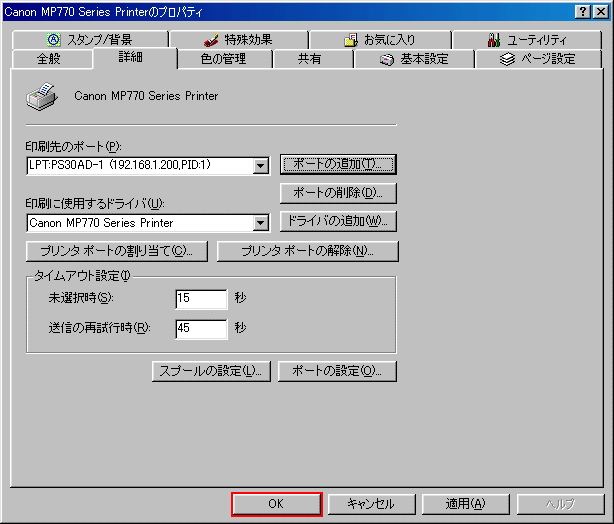Screen dimensions: 614x524
Task: Switch to the 特殊効果 tab
Action: coord(238,40)
